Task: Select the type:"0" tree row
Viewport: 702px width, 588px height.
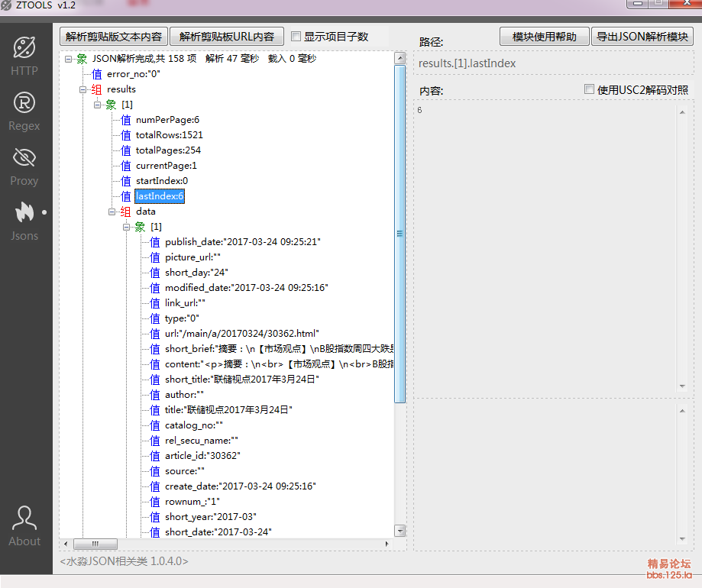Action: click(x=182, y=318)
